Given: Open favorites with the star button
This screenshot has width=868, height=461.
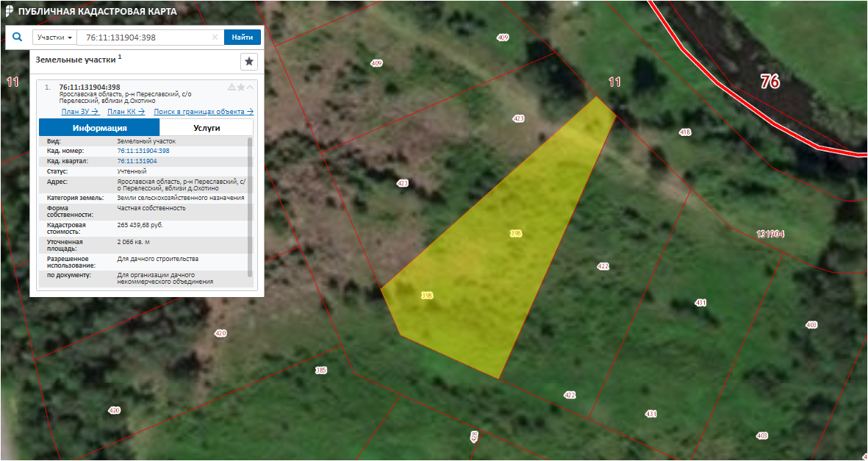Looking at the screenshot, I should [x=249, y=62].
